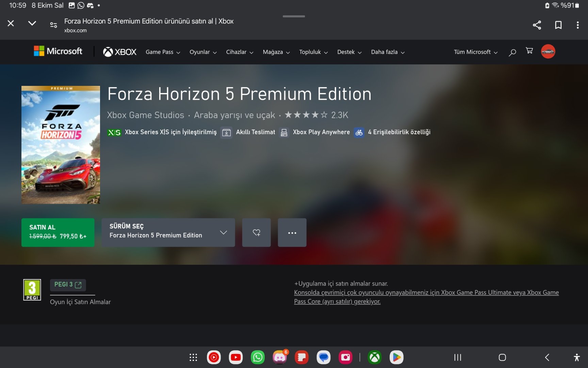Go to the home screen
This screenshot has width=588, height=368.
click(502, 357)
